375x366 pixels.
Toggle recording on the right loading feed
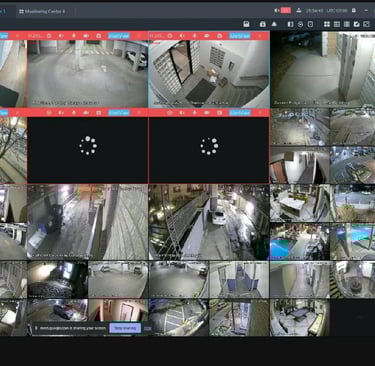point(207,113)
